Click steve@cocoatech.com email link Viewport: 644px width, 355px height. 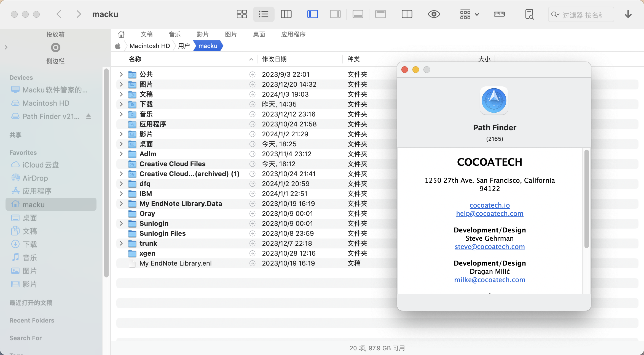[x=490, y=247]
